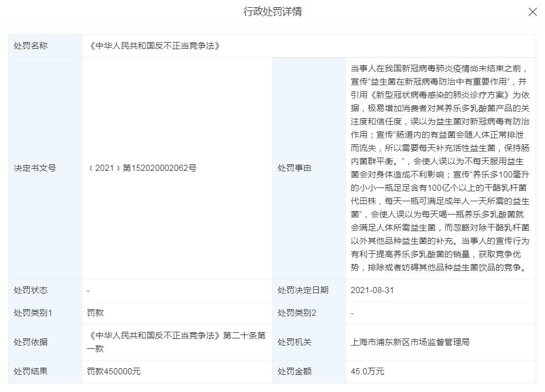Viewport: 545px width, 392px height.
Task: Select the 处罚机关 label cell
Action: coord(309,342)
